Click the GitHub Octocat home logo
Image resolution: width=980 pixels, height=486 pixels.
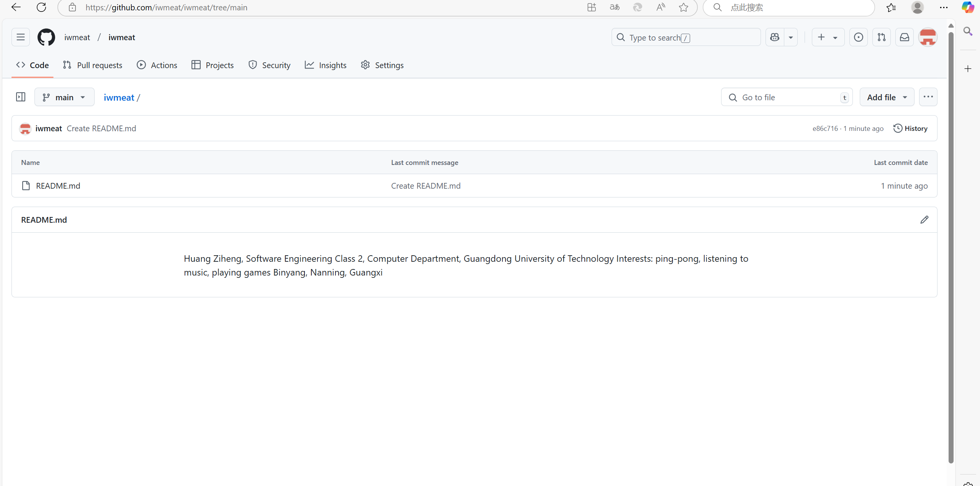(46, 37)
